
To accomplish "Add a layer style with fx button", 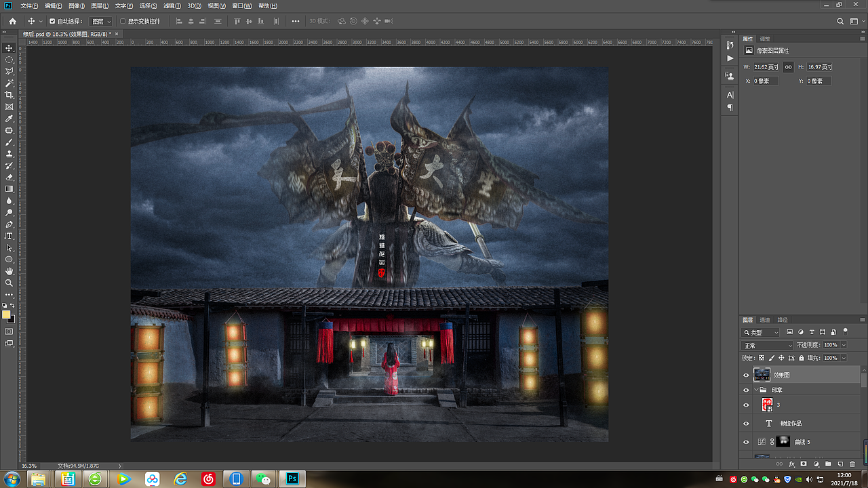I will coord(791,464).
